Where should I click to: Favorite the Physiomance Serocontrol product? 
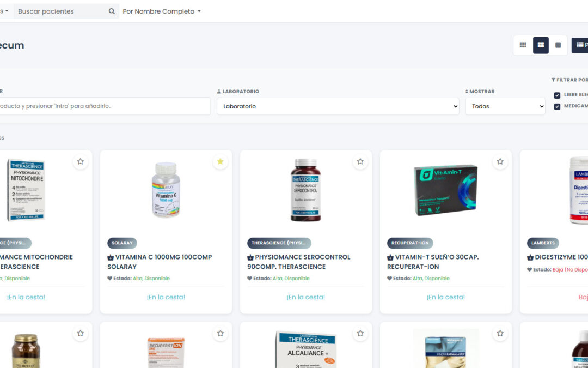(x=360, y=161)
